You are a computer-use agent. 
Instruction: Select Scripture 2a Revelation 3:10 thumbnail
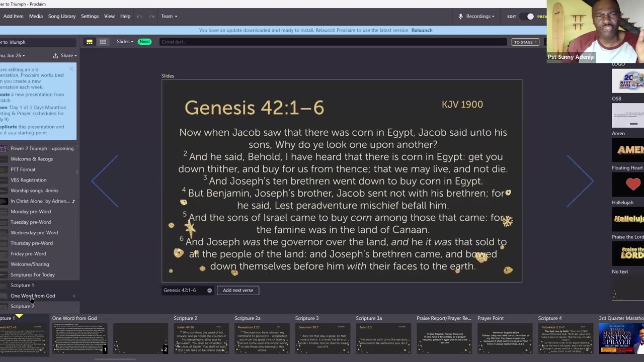click(x=262, y=338)
